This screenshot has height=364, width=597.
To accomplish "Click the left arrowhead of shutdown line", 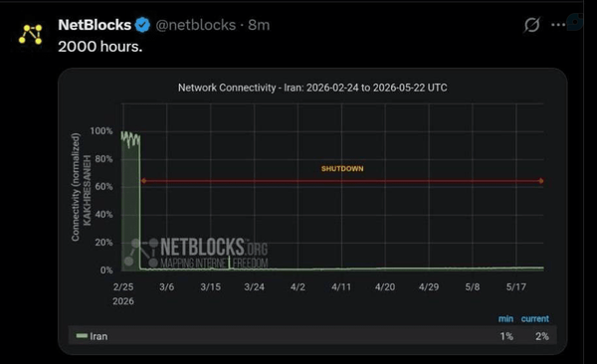I will tap(143, 181).
